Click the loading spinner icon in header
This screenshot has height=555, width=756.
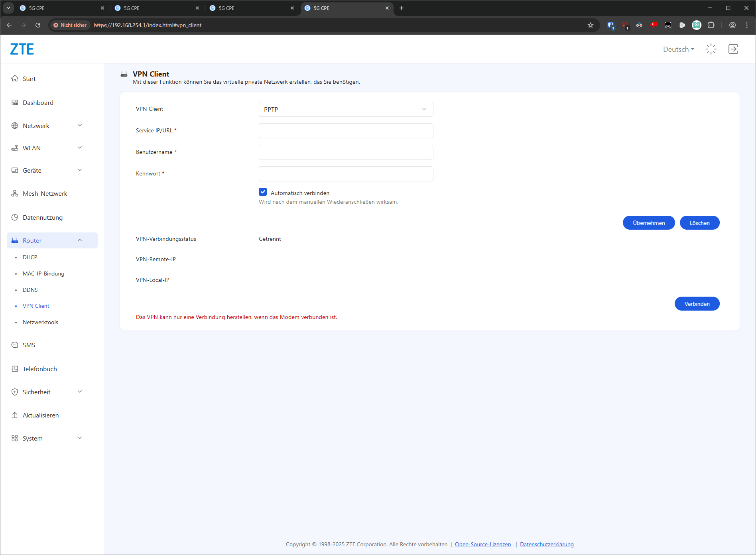tap(711, 49)
